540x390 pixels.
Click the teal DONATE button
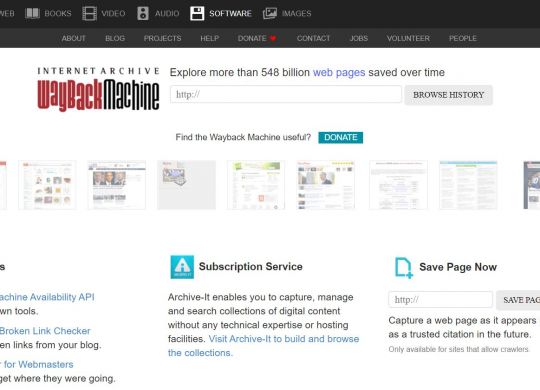point(341,137)
